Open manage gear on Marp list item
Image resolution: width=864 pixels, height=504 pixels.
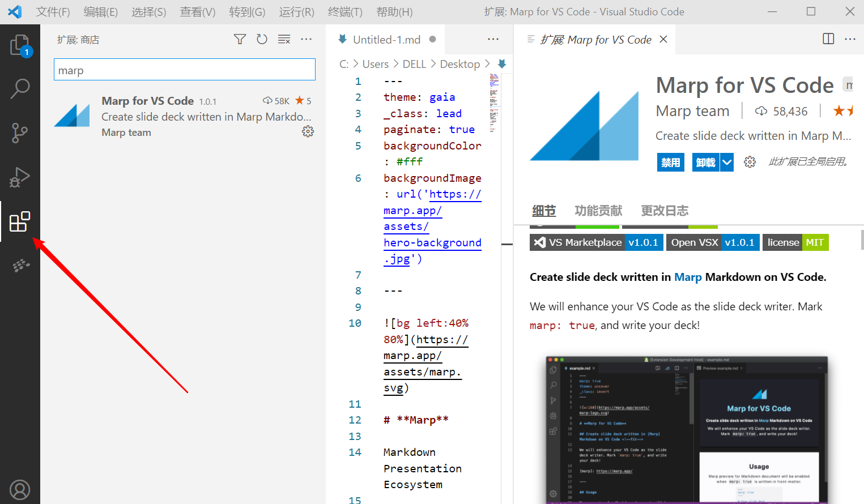[x=308, y=131]
